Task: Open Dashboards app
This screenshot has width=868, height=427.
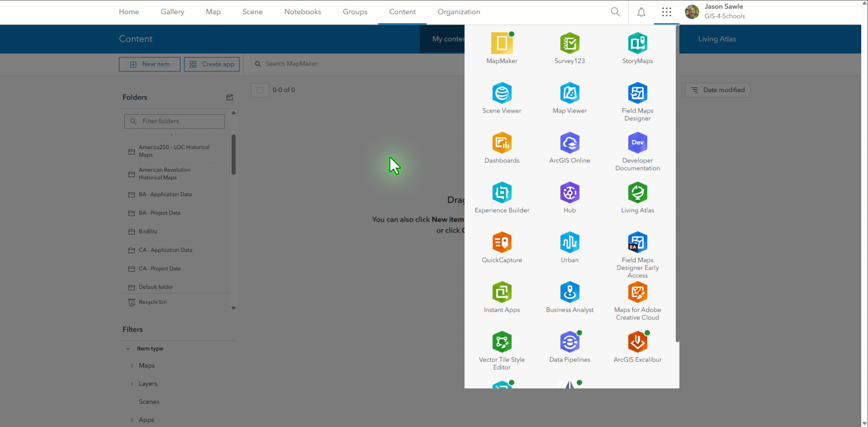Action: [x=502, y=148]
